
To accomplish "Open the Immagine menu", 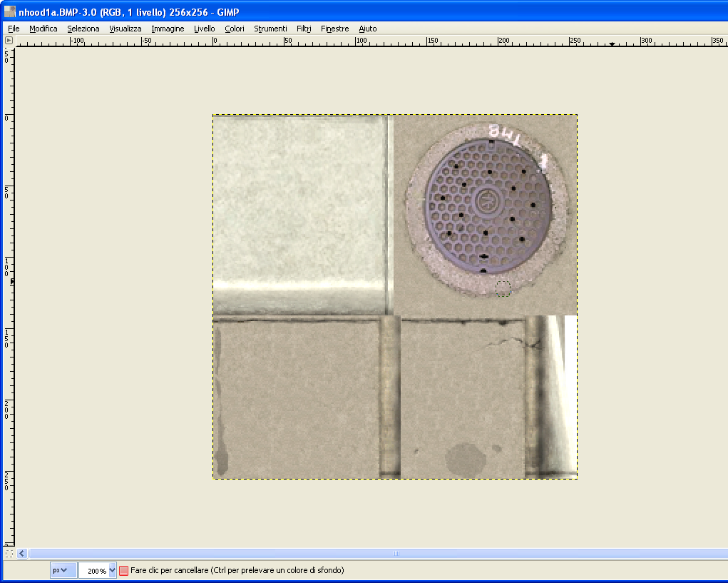I will click(168, 29).
